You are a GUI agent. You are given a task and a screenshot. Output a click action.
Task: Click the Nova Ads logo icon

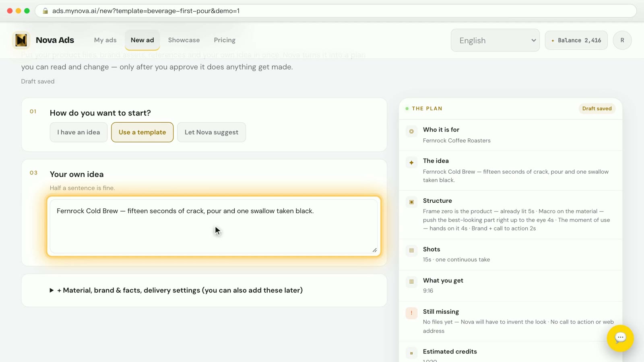point(21,40)
